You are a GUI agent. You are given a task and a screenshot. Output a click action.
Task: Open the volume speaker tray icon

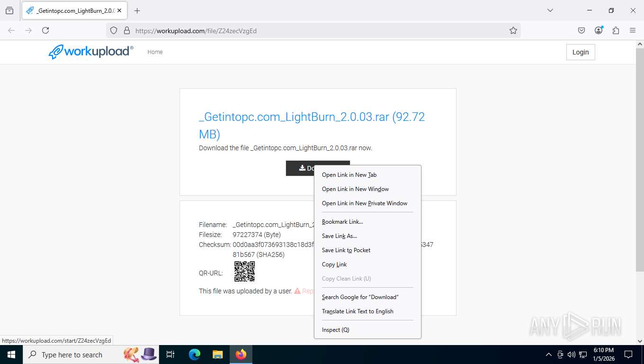572,355
